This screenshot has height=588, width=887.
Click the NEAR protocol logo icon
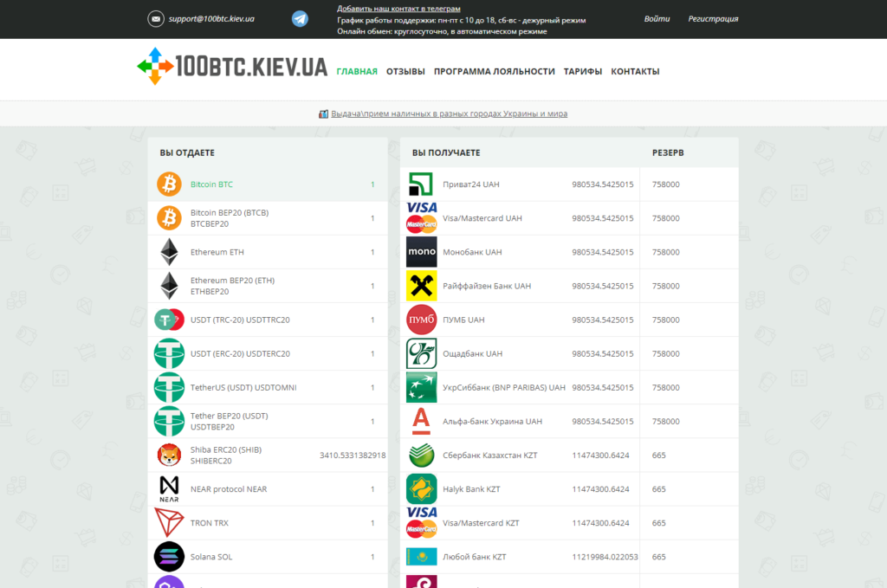169,489
